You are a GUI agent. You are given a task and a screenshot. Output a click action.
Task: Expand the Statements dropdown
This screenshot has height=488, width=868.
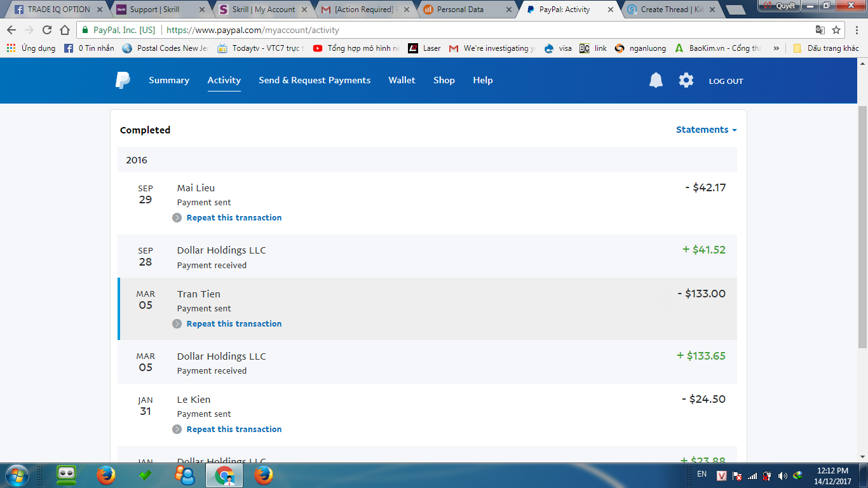pyautogui.click(x=707, y=130)
